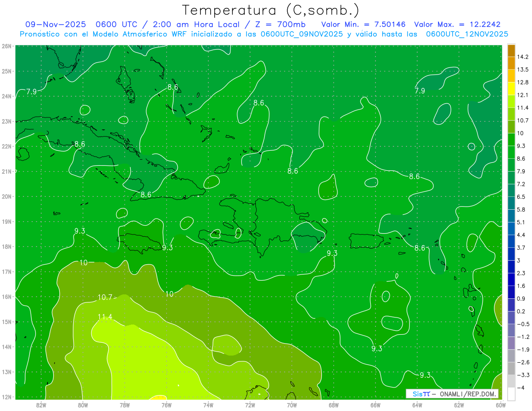The image size is (532, 411).
Task: Click the title "Temperatura (C,somb.)"
Action: [x=270, y=10]
